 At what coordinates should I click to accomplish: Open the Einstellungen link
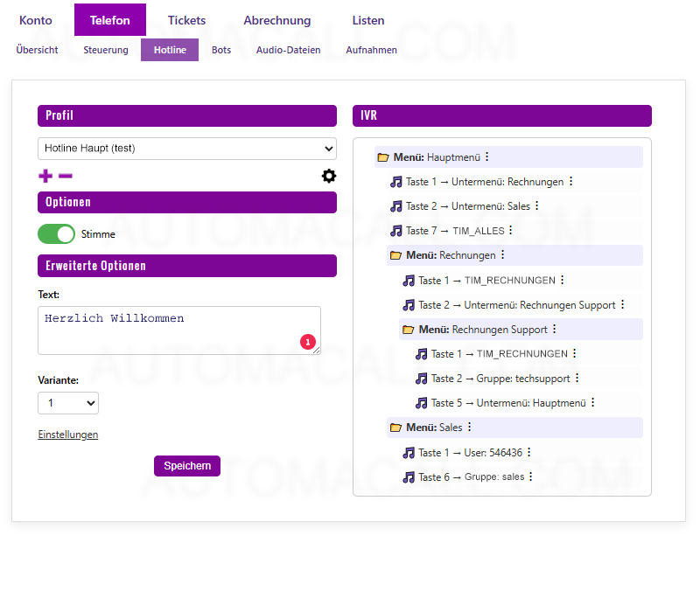(67, 434)
